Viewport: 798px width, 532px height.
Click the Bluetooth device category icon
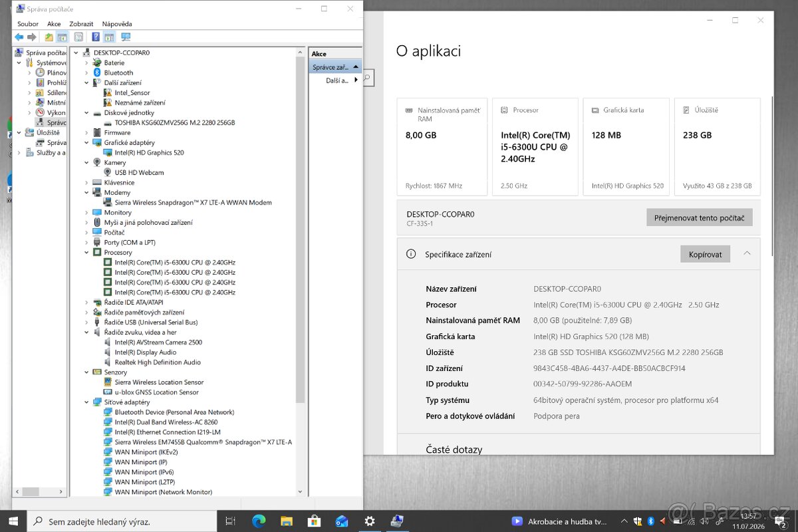coord(97,72)
